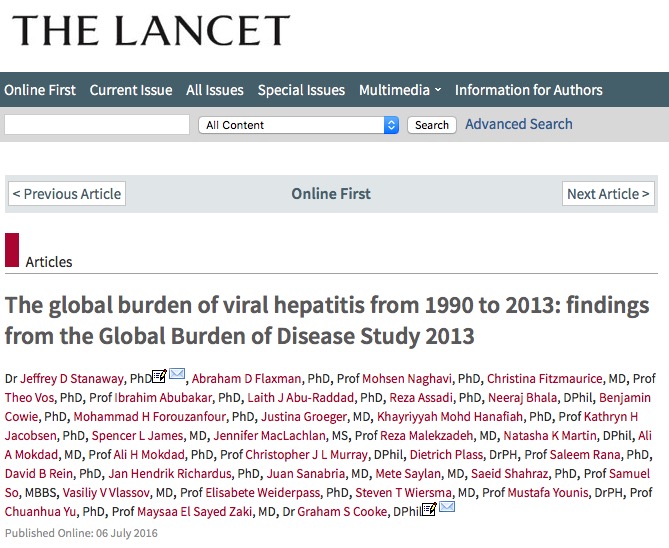Open author Neeraj Bhala
669x548 pixels.
(x=523, y=398)
